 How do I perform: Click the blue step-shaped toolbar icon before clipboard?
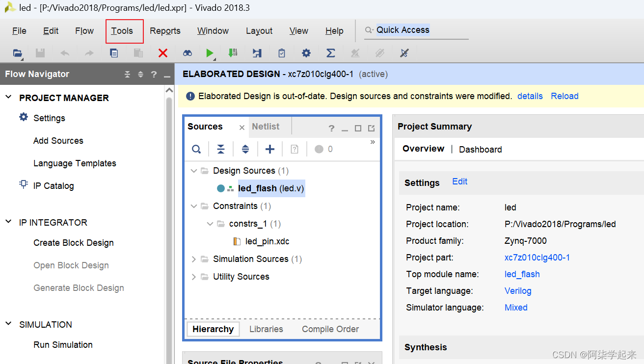tap(257, 53)
